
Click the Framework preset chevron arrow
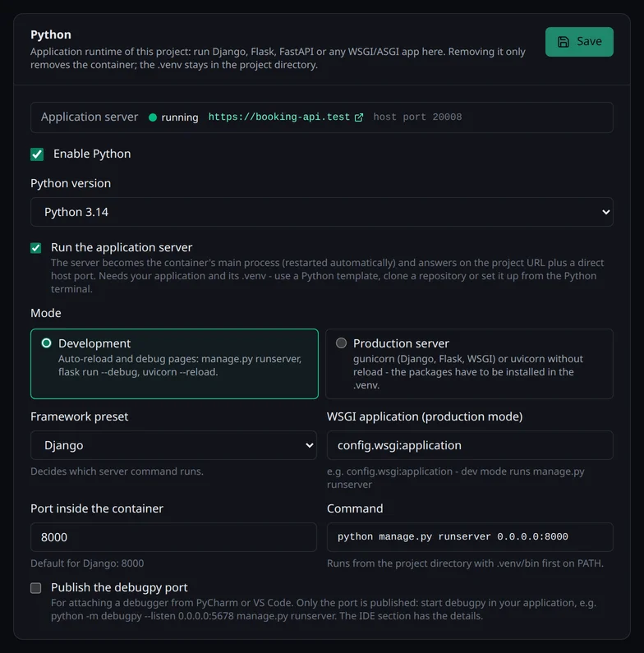pos(309,445)
